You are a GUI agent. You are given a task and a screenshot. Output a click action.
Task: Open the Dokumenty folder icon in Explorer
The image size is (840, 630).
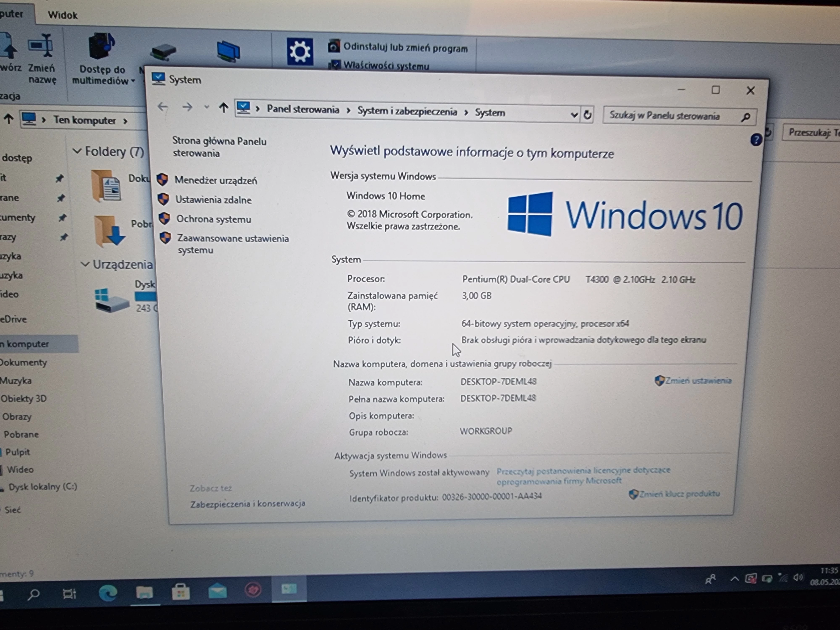coord(106,186)
